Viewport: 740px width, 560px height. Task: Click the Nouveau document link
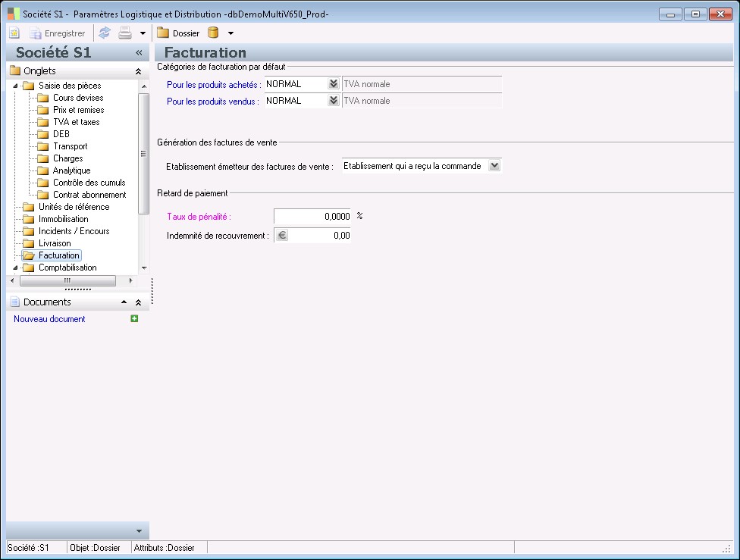[49, 319]
